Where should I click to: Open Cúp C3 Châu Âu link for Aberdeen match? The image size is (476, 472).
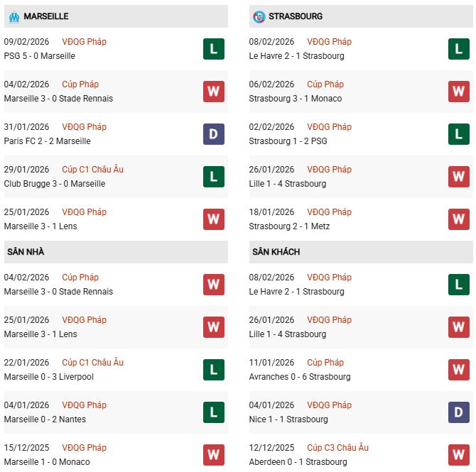[337, 448]
